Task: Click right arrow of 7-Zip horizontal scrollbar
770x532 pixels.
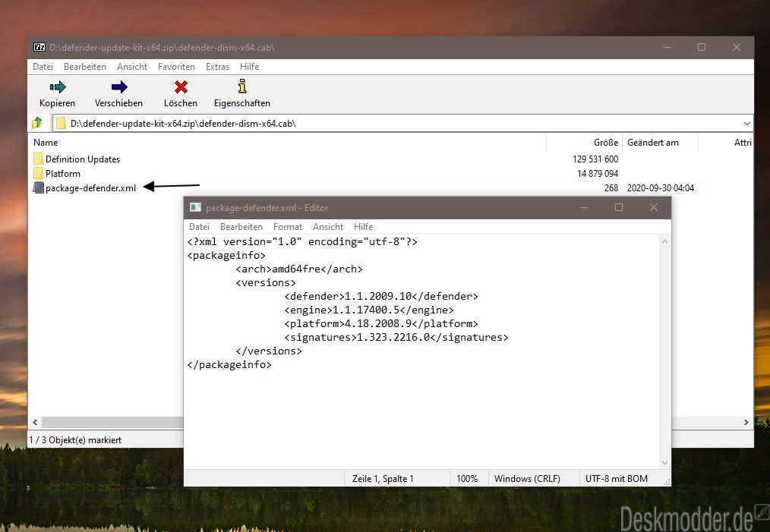Action: [746, 422]
